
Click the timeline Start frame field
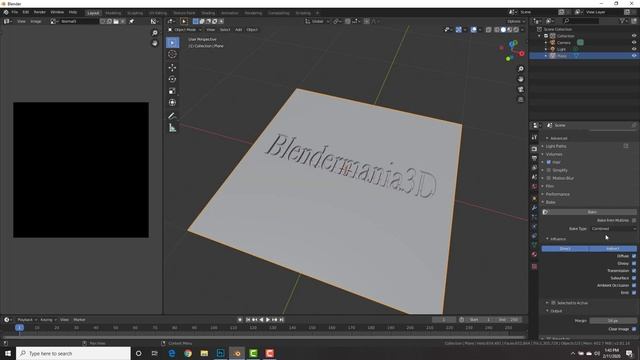480,320
